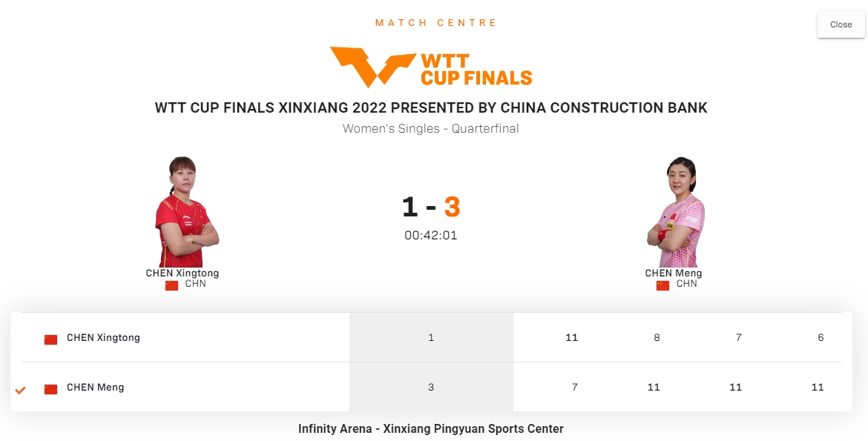Click the flag in Chen Xingtong's score row
The height and width of the screenshot is (441, 868).
point(50,339)
